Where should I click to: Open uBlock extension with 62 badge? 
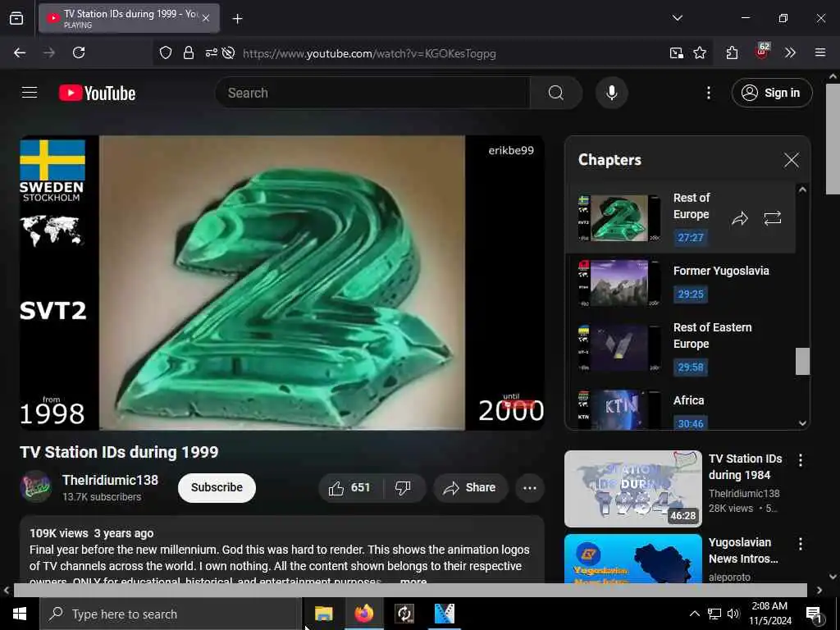tap(761, 52)
